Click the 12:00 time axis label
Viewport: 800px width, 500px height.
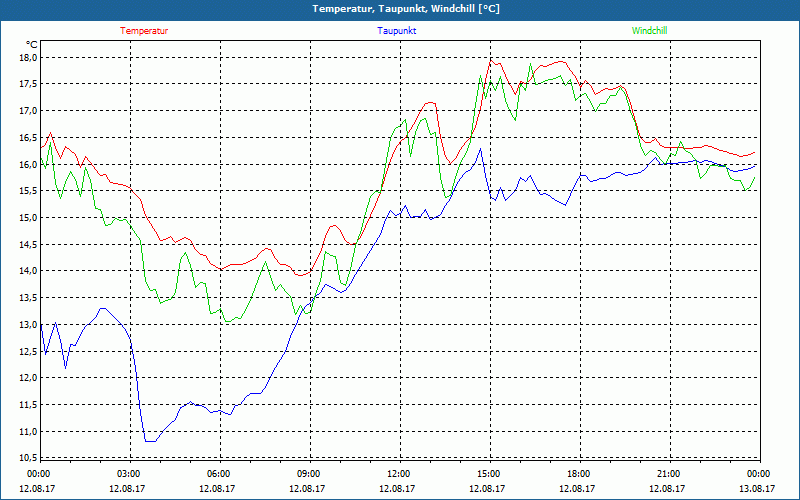point(400,474)
